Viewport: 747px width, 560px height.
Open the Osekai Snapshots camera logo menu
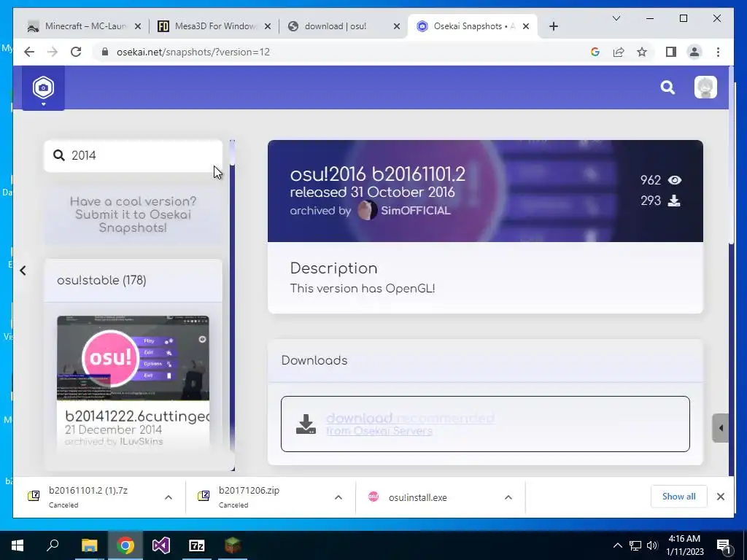[x=43, y=88]
